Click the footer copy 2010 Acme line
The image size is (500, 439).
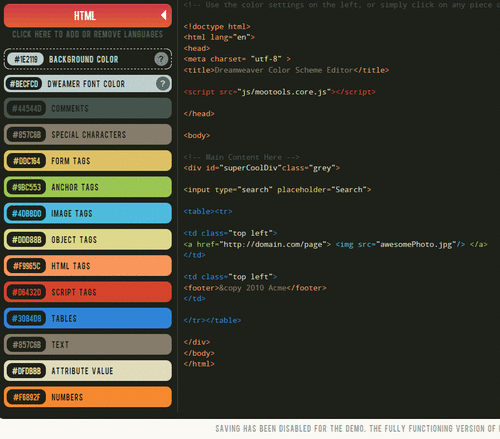point(255,288)
